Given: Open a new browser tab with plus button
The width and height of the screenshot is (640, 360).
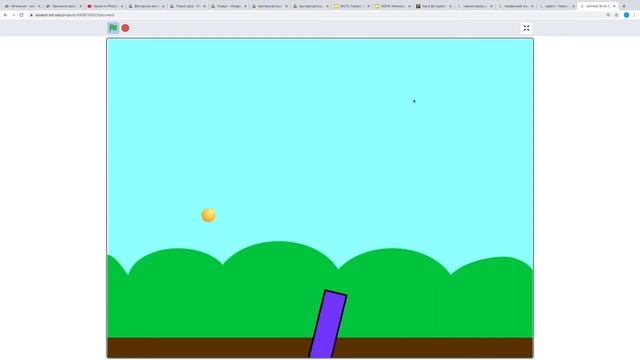Looking at the screenshot, I should click(624, 6).
